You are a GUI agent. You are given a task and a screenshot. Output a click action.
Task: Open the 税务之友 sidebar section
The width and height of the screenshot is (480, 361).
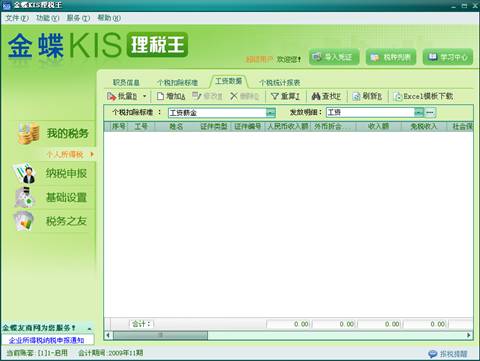[x=66, y=221]
